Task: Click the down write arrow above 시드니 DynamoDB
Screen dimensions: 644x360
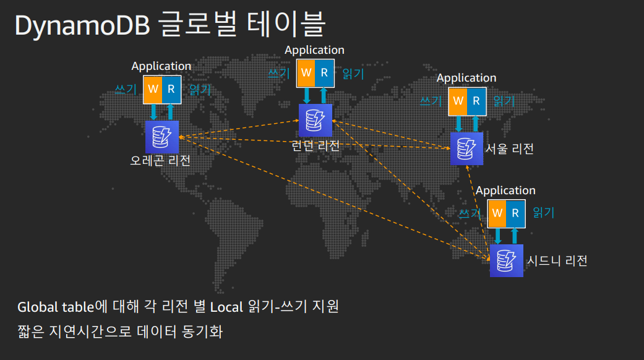Action: (498, 236)
